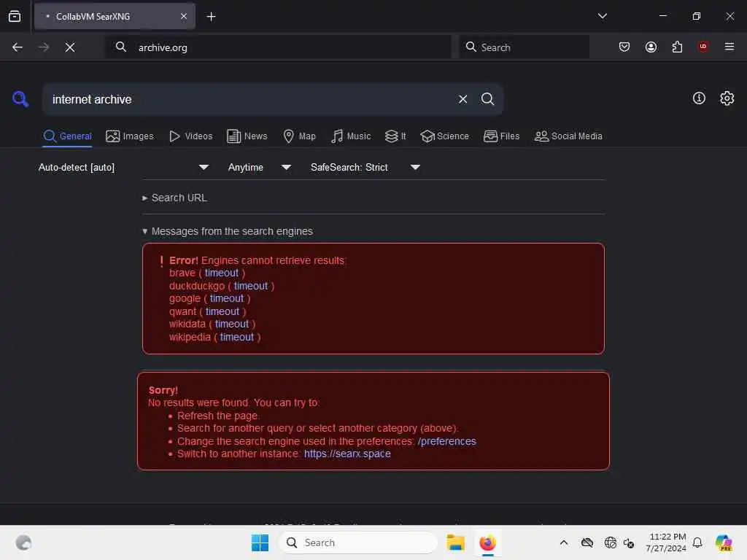747x560 pixels.
Task: Open the clock showing 11:22 PM
Action: click(x=666, y=542)
